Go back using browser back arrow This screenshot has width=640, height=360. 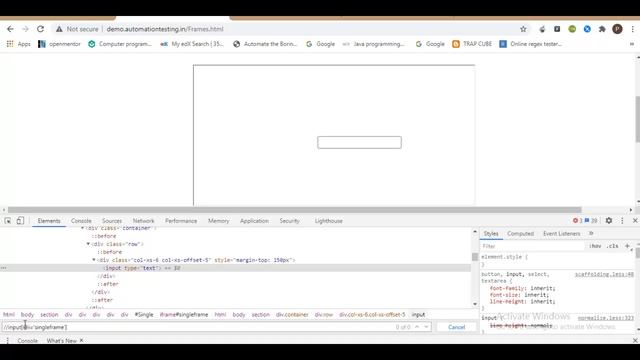tap(10, 29)
